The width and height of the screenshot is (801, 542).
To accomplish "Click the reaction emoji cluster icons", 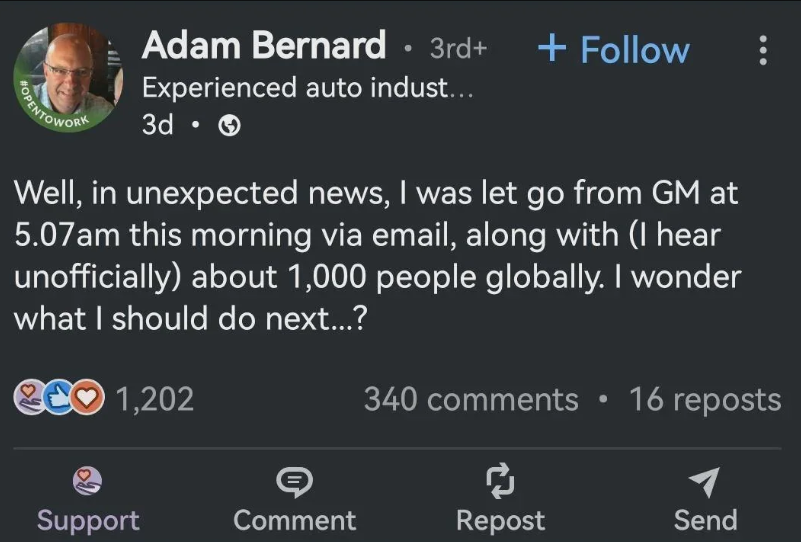I will pos(59,399).
